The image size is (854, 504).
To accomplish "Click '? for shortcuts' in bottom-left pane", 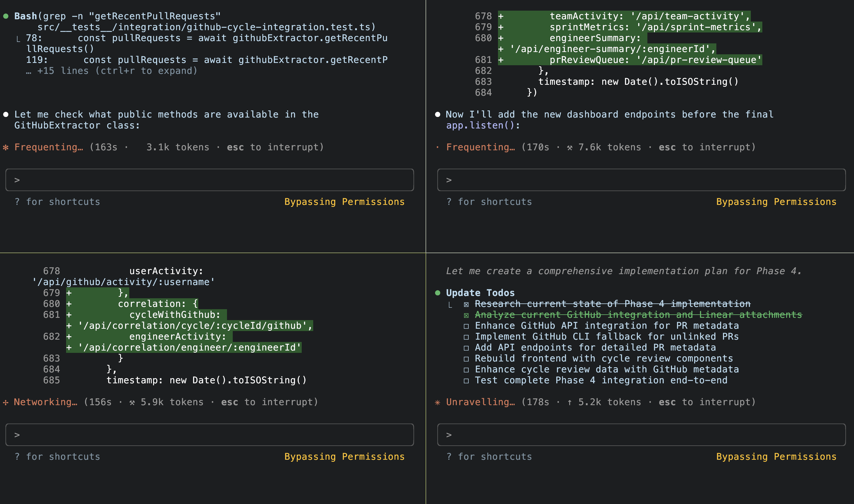I will click(57, 457).
